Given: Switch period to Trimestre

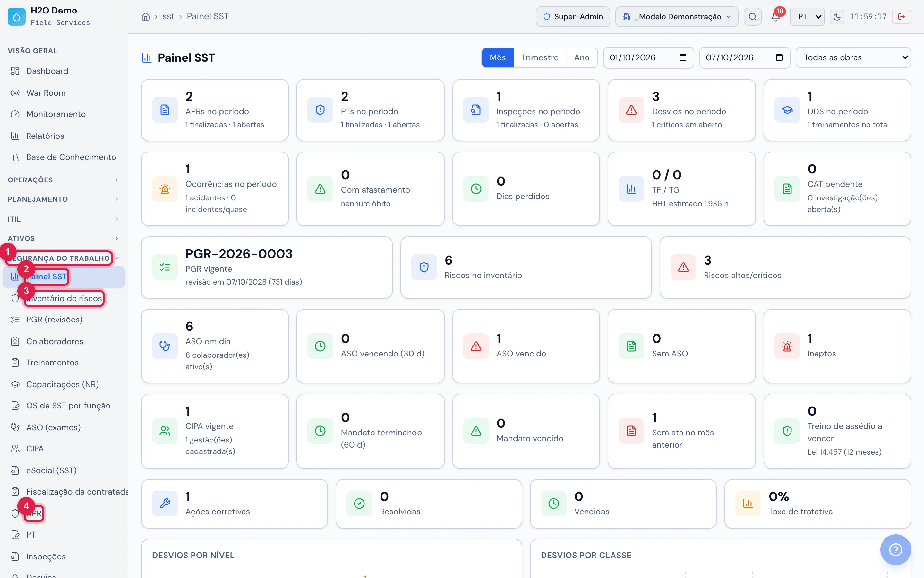Looking at the screenshot, I should click(540, 58).
